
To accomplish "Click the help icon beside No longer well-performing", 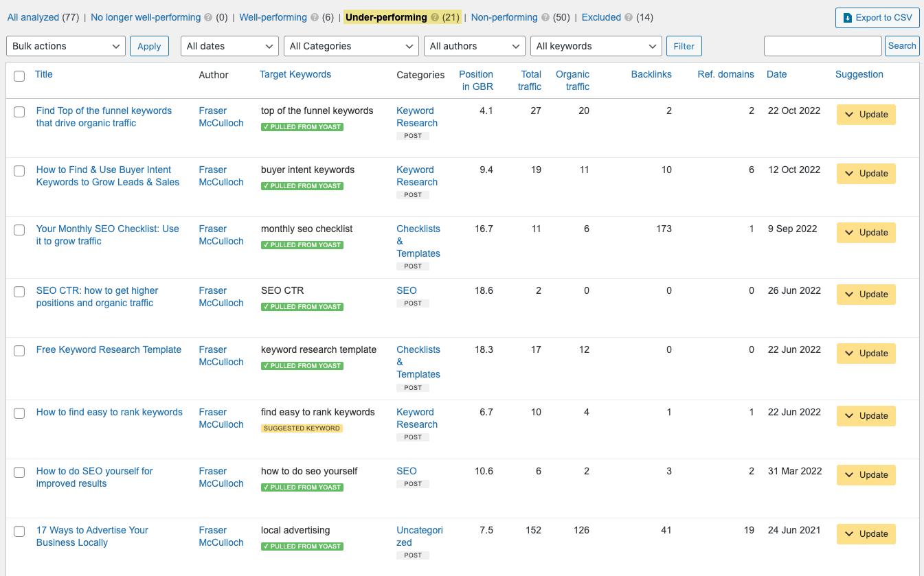I will (207, 17).
